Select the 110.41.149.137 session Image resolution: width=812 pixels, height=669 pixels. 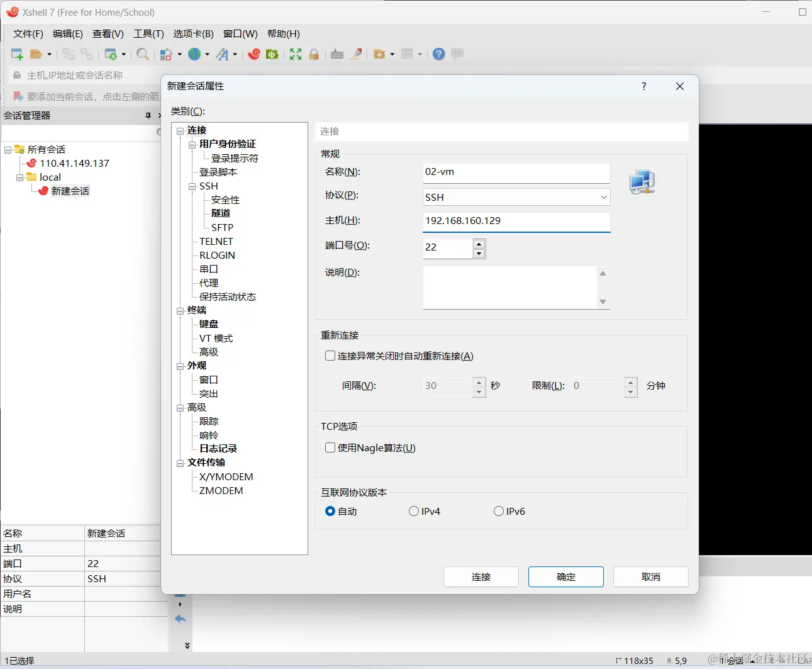click(74, 164)
